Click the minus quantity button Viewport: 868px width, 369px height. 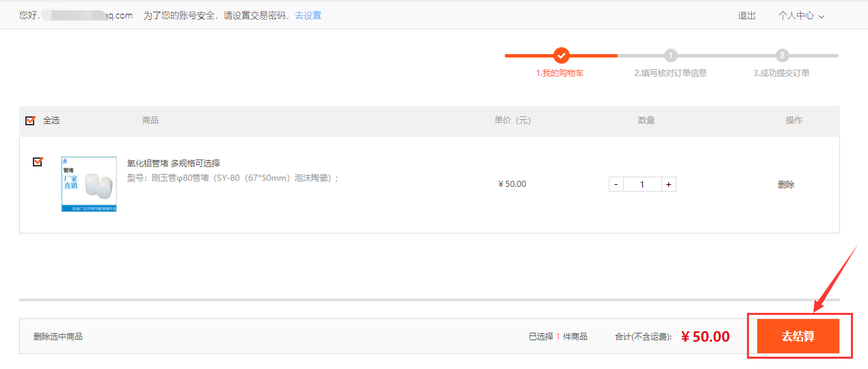(616, 184)
